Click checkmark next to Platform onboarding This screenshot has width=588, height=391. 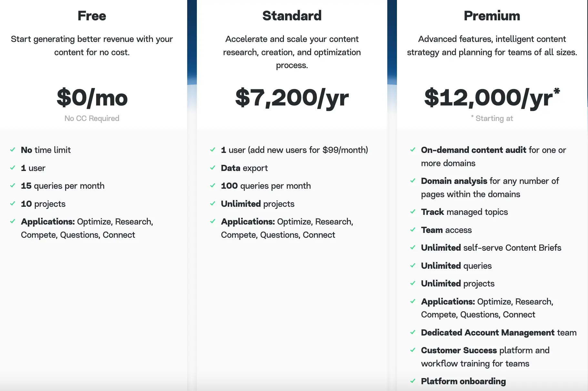pos(413,381)
